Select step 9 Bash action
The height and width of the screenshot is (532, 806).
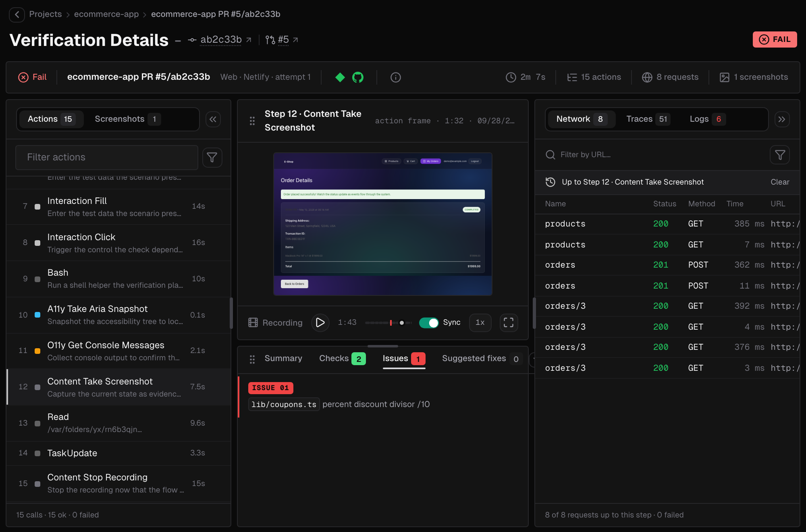(118, 279)
